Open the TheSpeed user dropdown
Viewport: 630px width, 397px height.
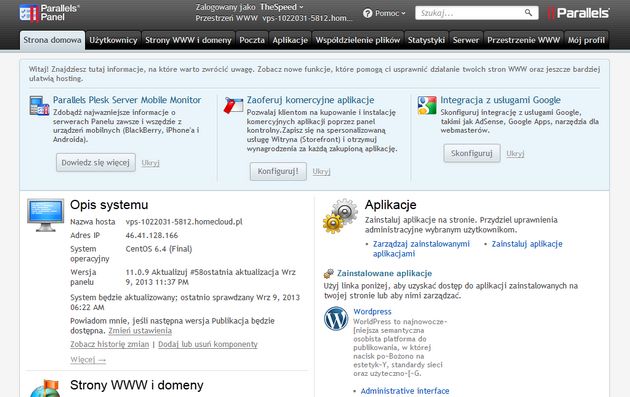coord(282,7)
